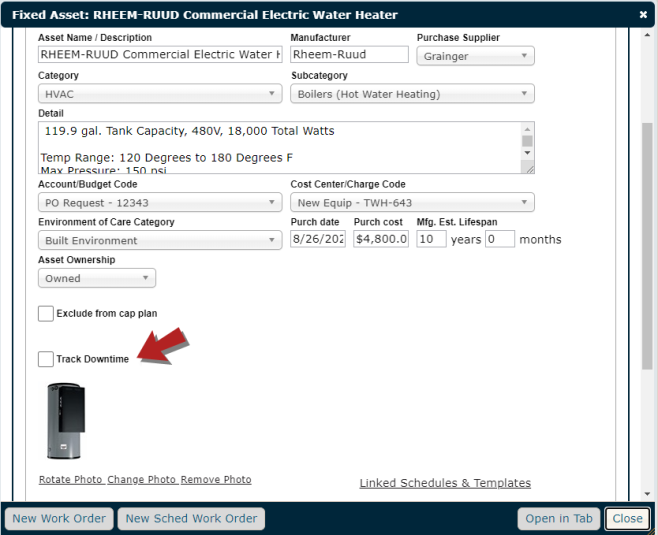Close the Fixed Asset dialog with X
The image size is (658, 535).
(x=643, y=15)
